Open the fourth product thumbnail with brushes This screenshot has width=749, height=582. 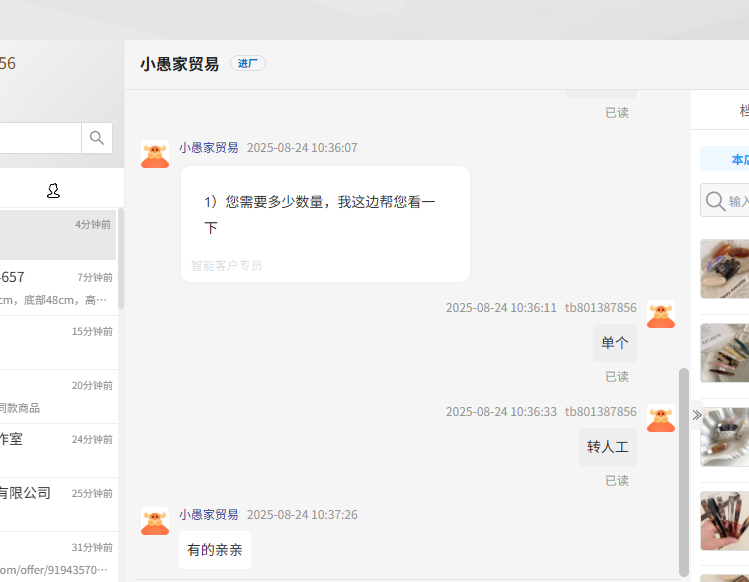[x=725, y=520]
